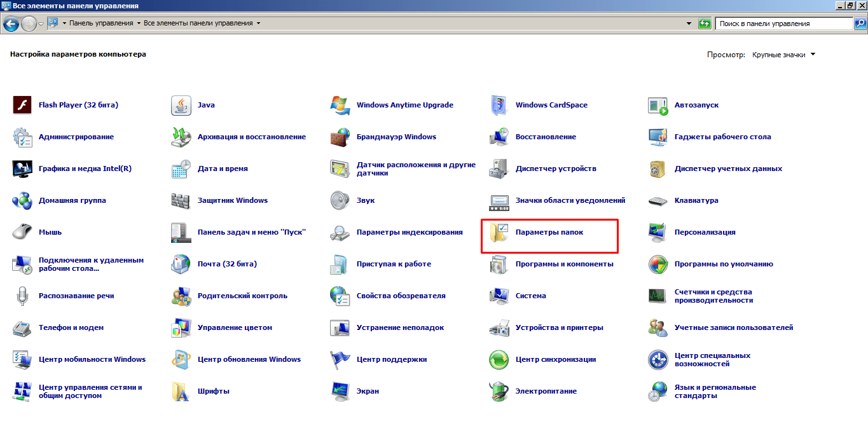Open the Язык и региональные стандарты icon
The image size is (868, 433).
coord(658,391)
